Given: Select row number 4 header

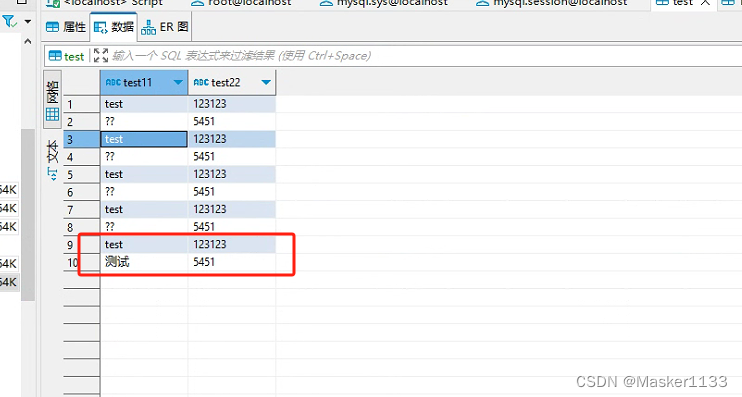Looking at the screenshot, I should click(x=81, y=157).
